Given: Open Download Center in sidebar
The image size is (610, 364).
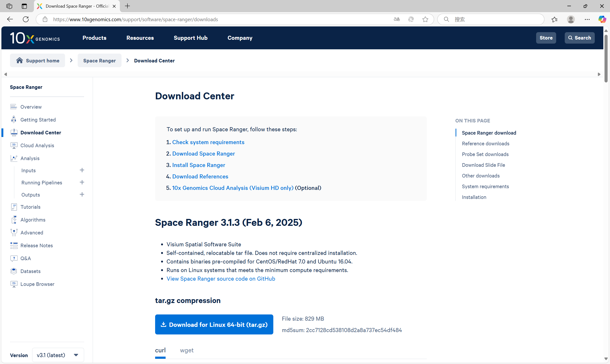Looking at the screenshot, I should point(41,132).
